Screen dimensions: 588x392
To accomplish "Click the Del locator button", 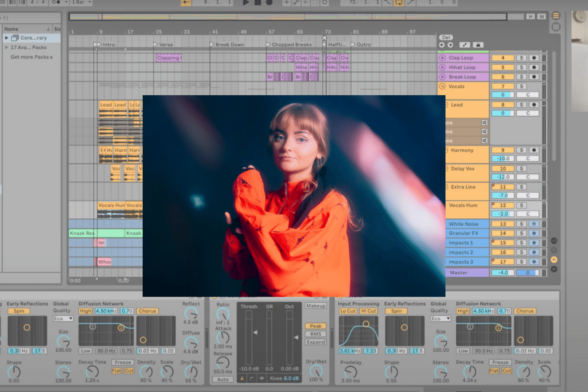I will (x=446, y=38).
